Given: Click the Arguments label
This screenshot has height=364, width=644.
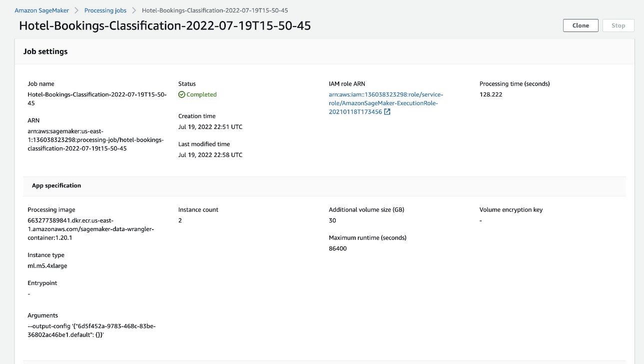Looking at the screenshot, I should [x=43, y=315].
